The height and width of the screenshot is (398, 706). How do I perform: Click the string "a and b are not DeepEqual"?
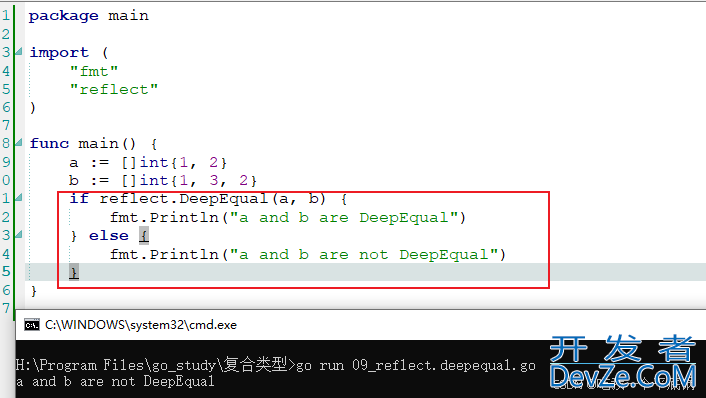(x=364, y=254)
